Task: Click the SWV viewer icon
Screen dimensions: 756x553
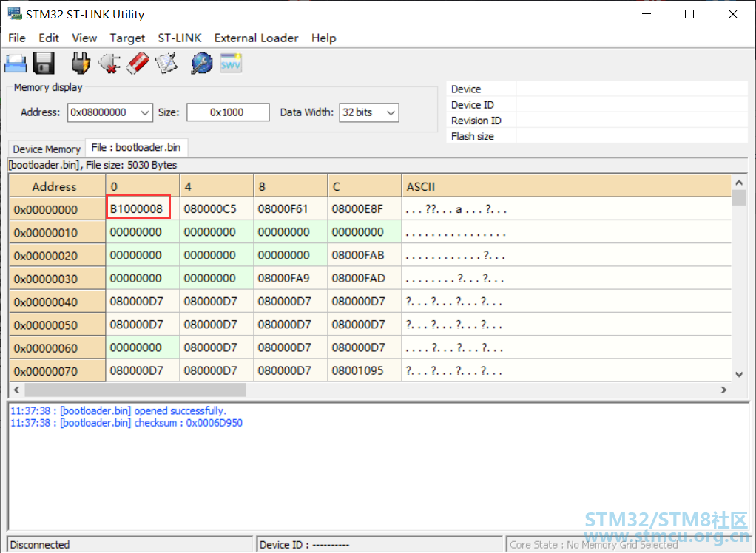Action: pos(231,63)
